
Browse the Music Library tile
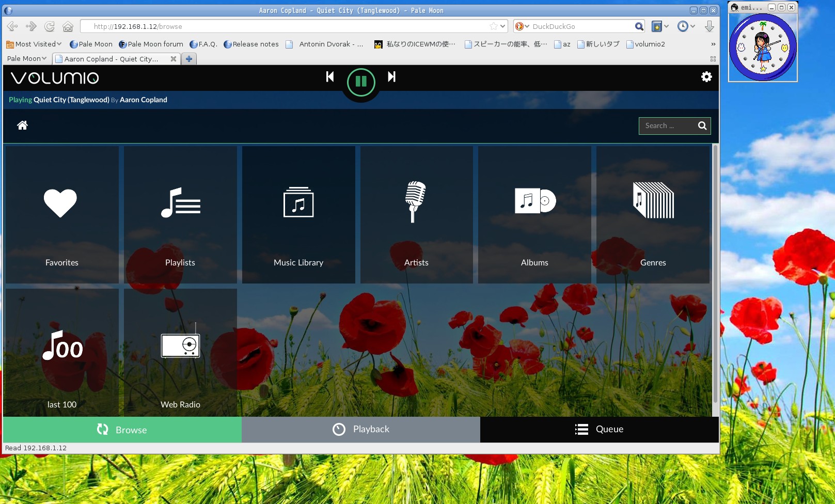point(298,215)
